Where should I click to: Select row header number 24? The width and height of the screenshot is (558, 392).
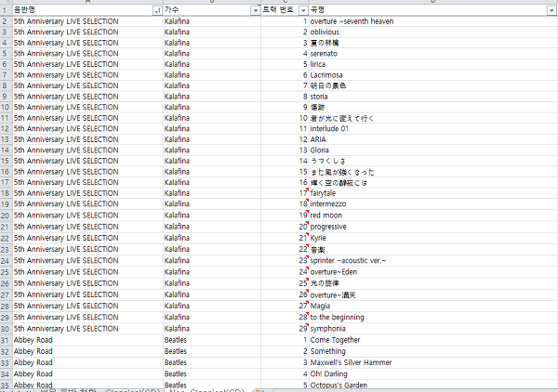coord(6,261)
